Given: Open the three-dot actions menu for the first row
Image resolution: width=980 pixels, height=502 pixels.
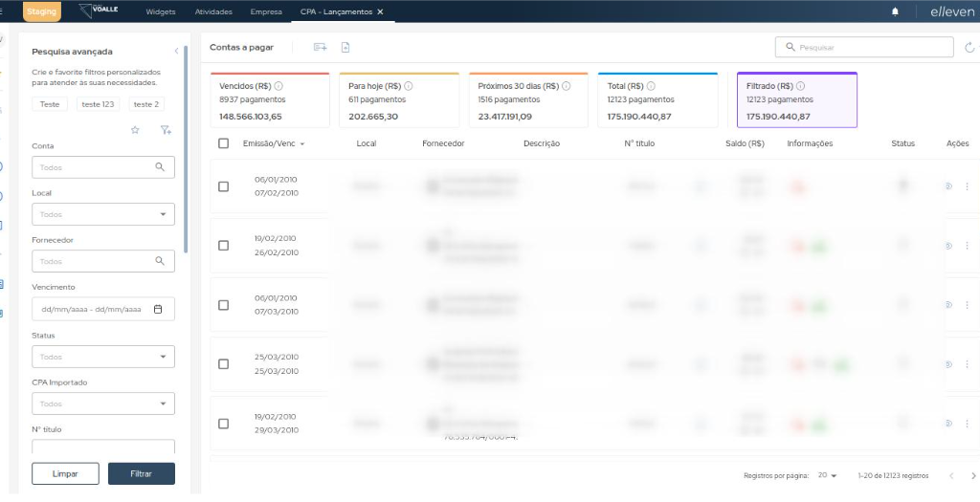Looking at the screenshot, I should [x=967, y=186].
